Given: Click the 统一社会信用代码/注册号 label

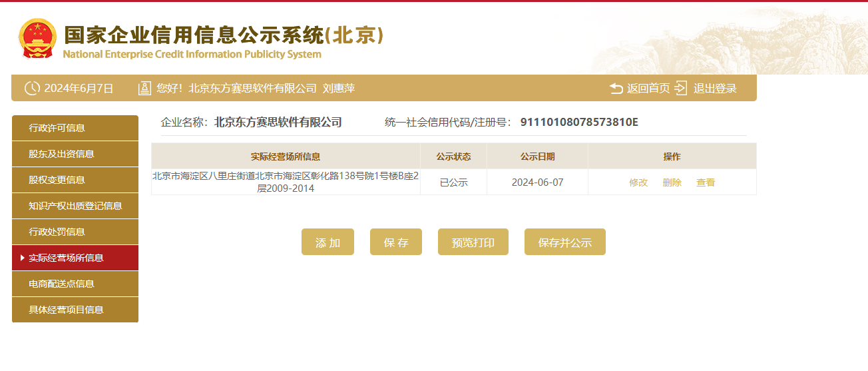Looking at the screenshot, I should [x=448, y=122].
